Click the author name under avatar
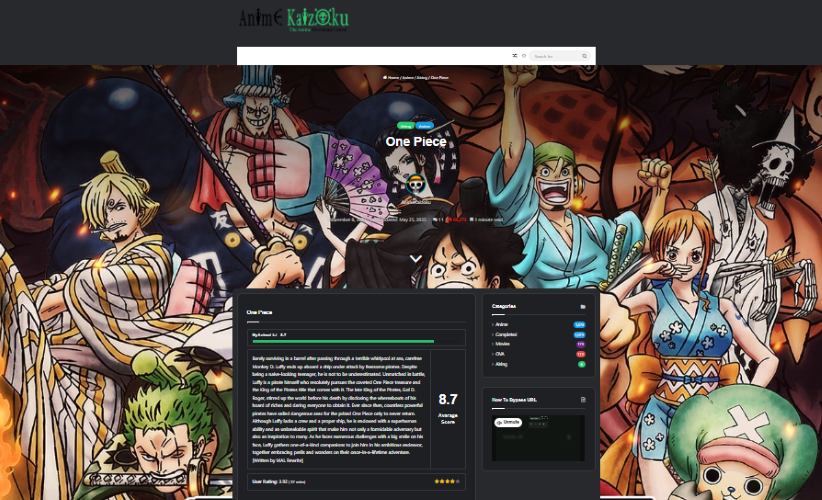822x500 pixels. click(416, 202)
